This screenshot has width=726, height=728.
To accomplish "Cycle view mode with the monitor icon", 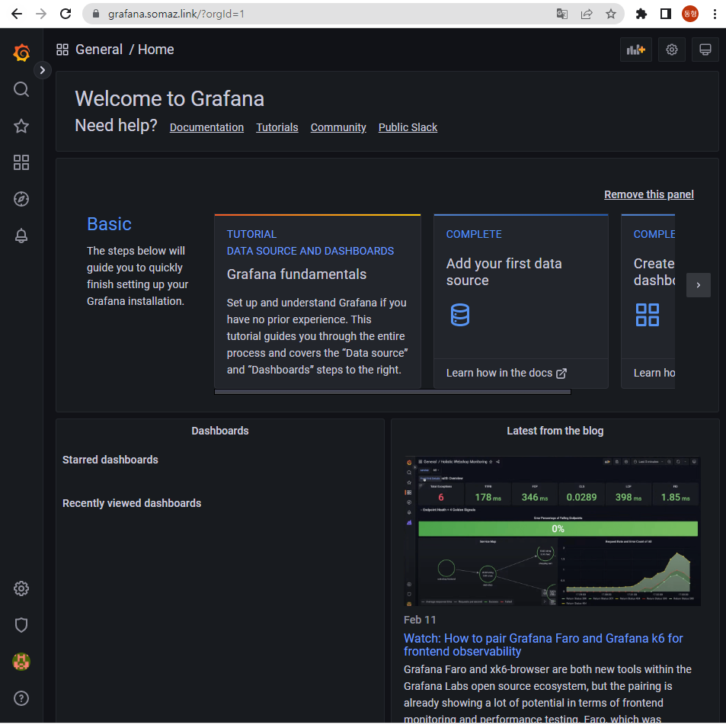I will [705, 50].
